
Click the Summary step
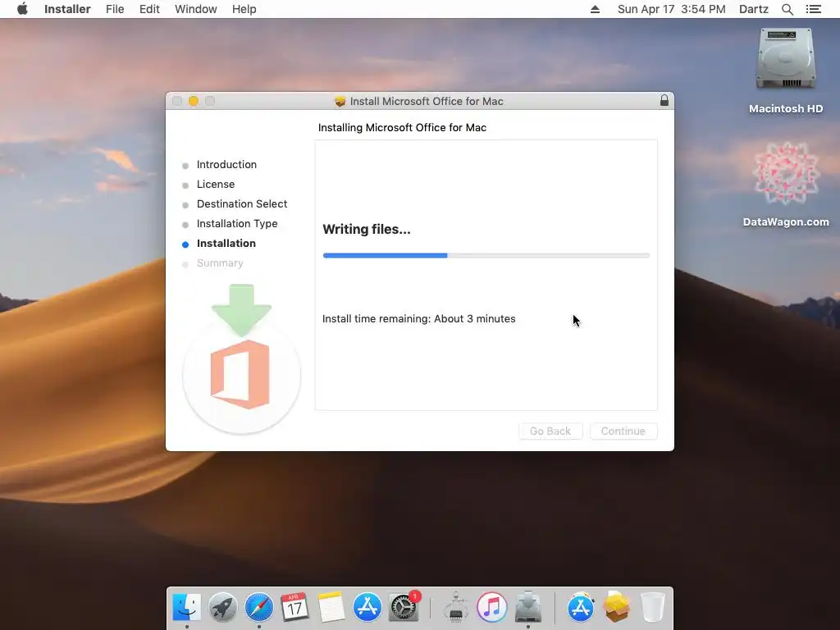[220, 263]
